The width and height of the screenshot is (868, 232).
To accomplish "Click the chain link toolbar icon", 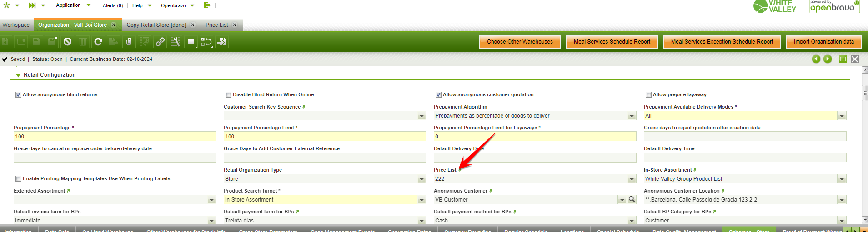I will point(160,42).
